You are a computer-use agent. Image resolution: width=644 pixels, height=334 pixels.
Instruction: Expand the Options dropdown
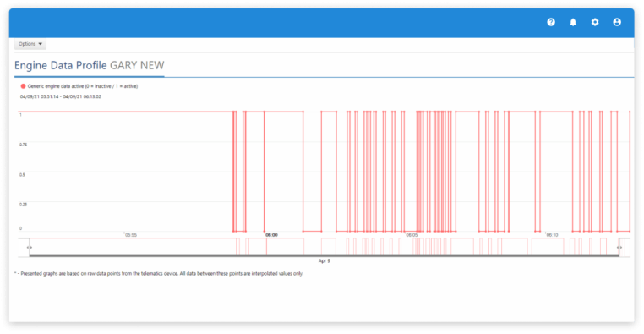click(x=30, y=44)
